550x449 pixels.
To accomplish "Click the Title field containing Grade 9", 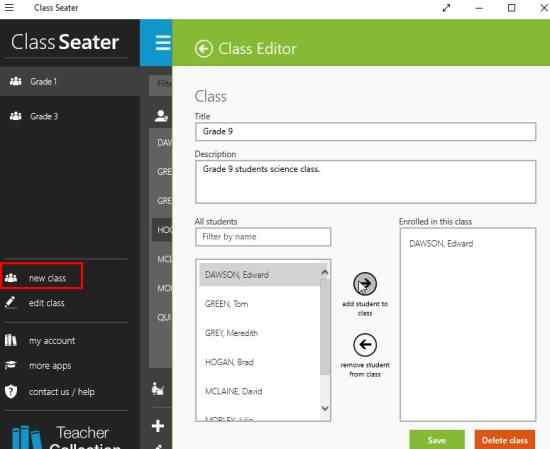I will pyautogui.click(x=365, y=132).
